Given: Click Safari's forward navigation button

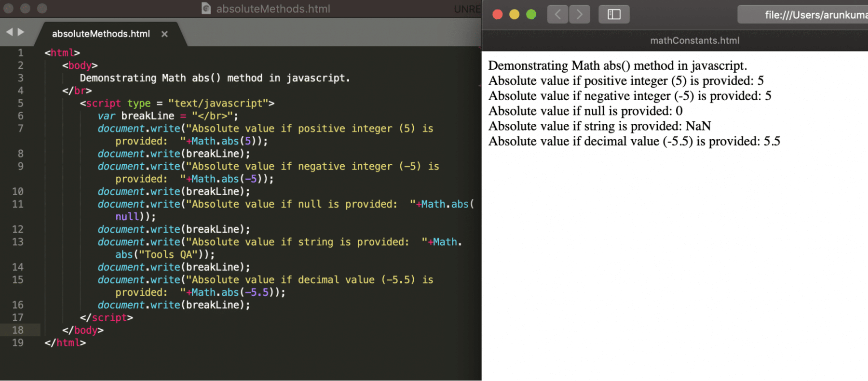Looking at the screenshot, I should [x=579, y=14].
